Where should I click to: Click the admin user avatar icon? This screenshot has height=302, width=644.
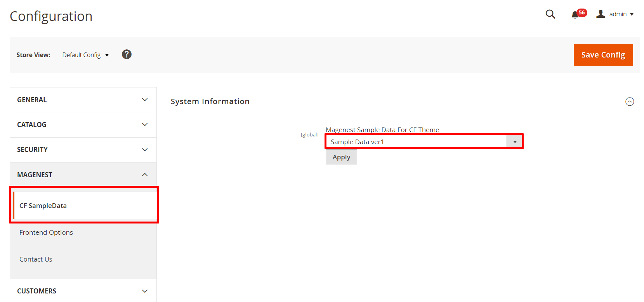tap(601, 14)
